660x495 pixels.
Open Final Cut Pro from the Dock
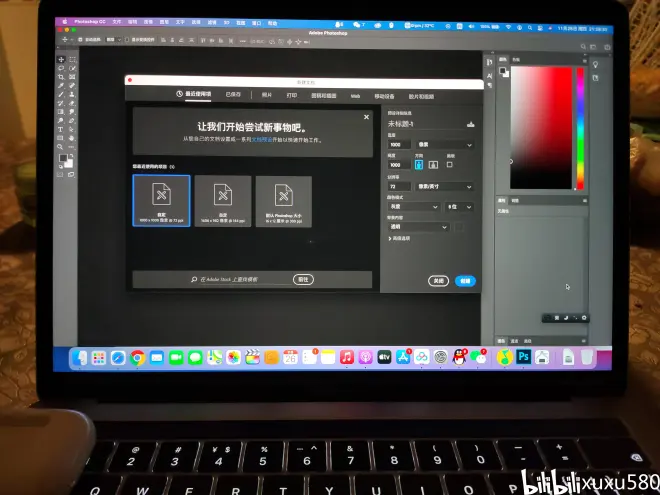point(253,358)
